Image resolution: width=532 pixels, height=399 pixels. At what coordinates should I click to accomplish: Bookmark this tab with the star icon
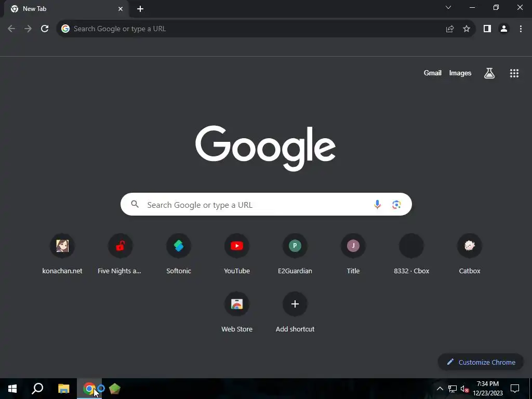click(x=467, y=29)
